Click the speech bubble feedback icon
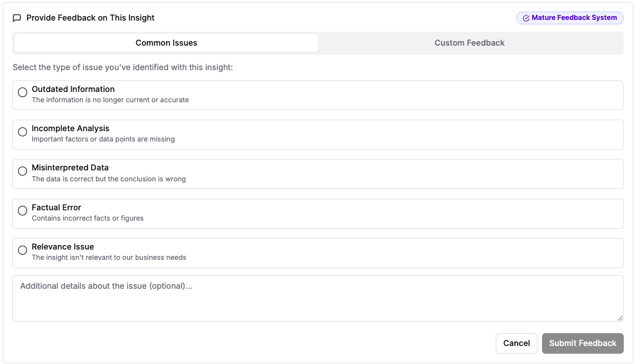The image size is (636, 364). click(17, 18)
